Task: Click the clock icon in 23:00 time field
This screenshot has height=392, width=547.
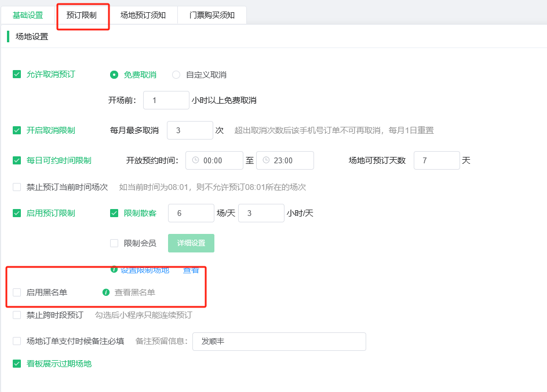Action: click(266, 160)
